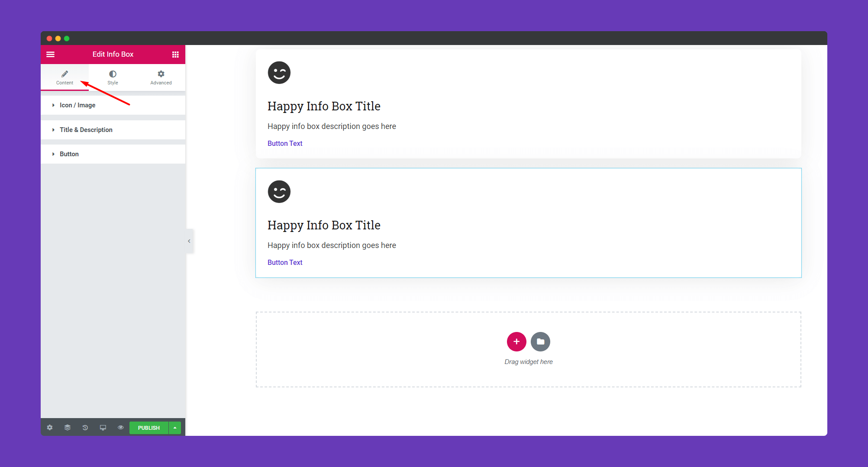Open save options arrow next to Publish
The width and height of the screenshot is (868, 467).
175,428
